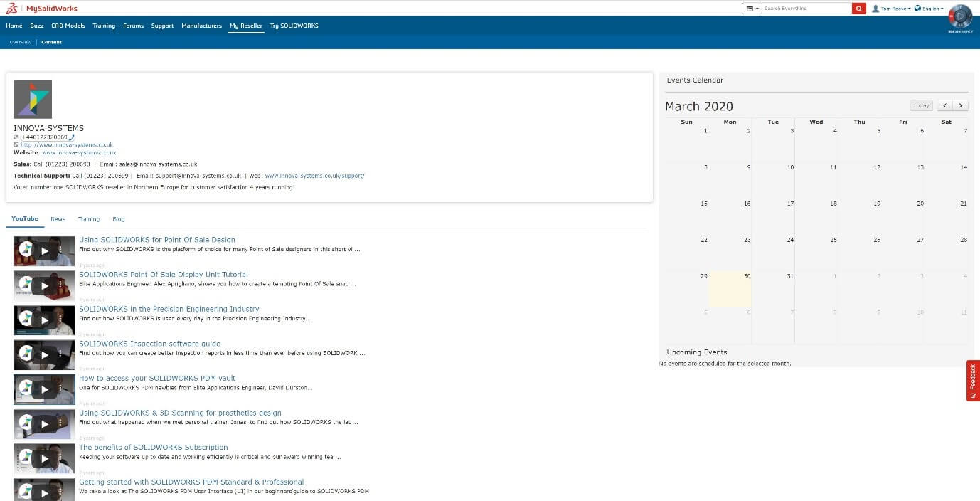Open 'SOLIDWORKS in the Precision Engineering Industry'
The image size is (980, 501).
pyautogui.click(x=169, y=309)
